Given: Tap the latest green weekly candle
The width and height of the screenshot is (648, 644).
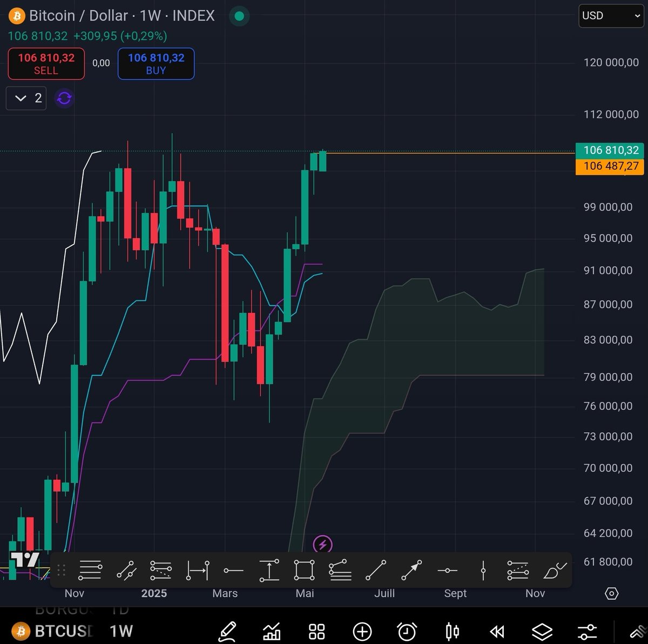Looking at the screenshot, I should [x=322, y=162].
